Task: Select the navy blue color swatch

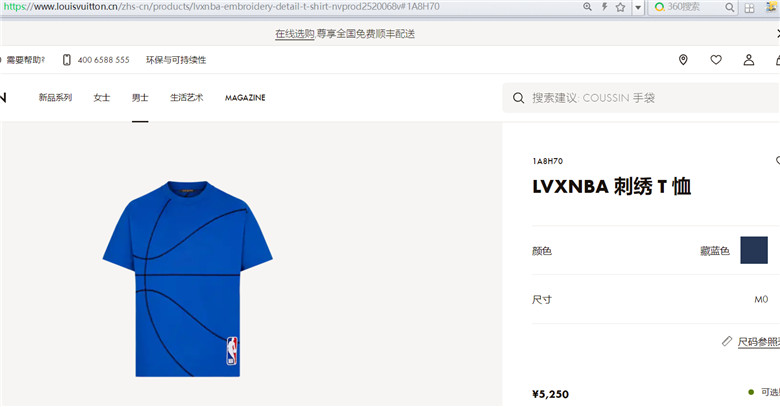Action: click(754, 250)
